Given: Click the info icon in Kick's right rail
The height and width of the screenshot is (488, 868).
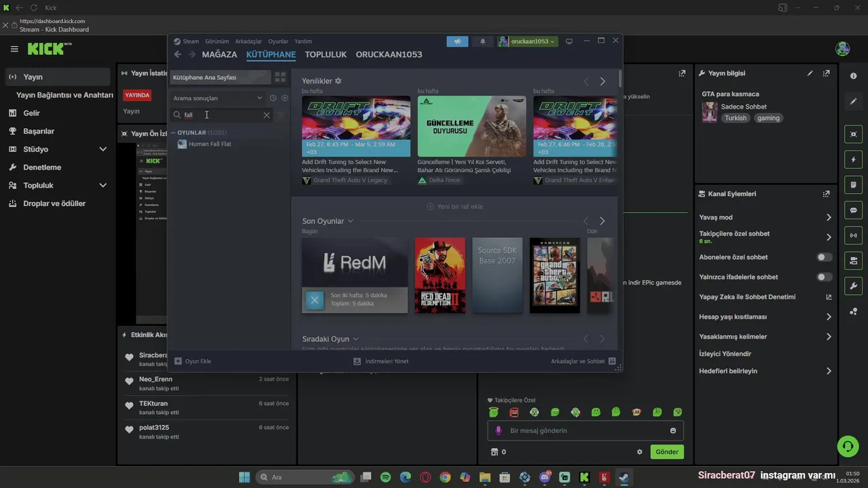Looking at the screenshot, I should [853, 76].
